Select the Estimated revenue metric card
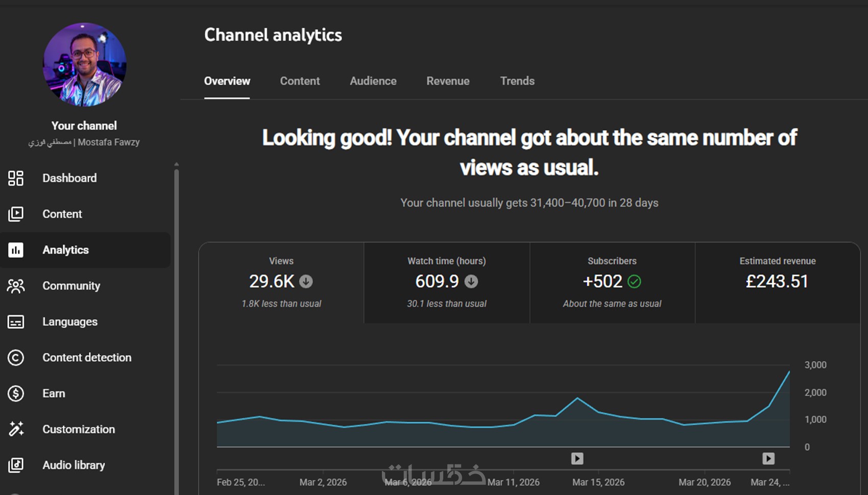This screenshot has height=495, width=868. (x=778, y=283)
